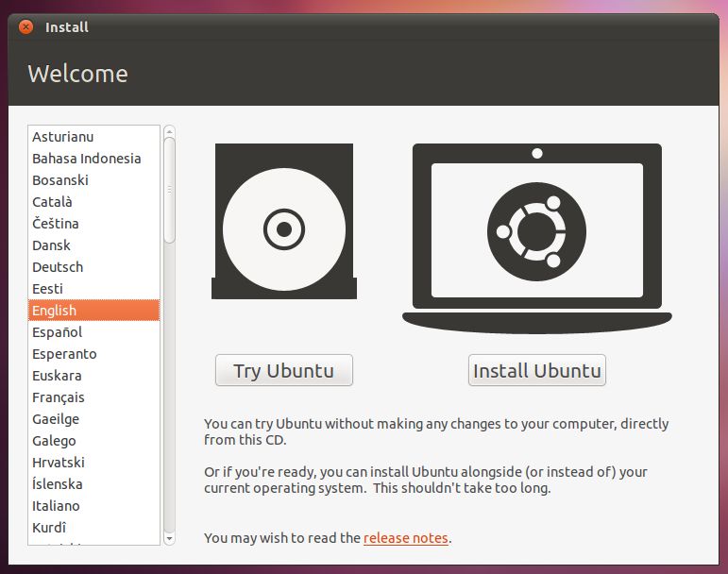Open the release notes link
The height and width of the screenshot is (574, 728).
[406, 538]
